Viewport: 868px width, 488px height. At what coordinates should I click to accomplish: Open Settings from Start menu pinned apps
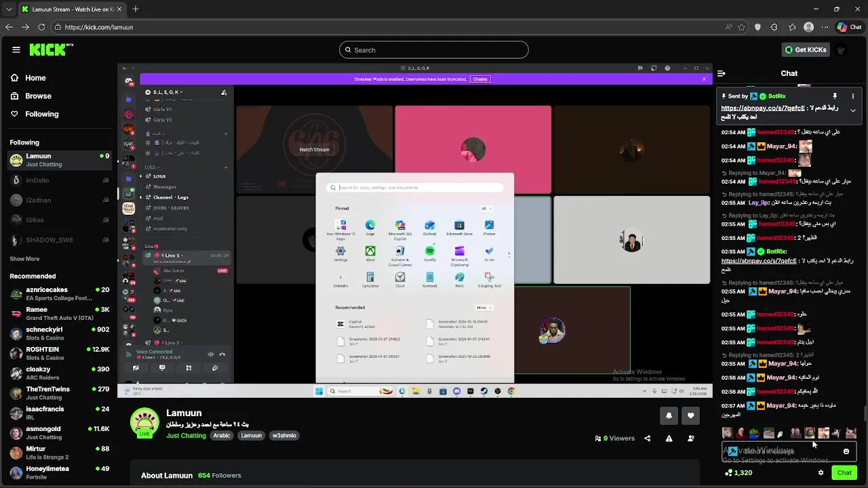tap(340, 254)
